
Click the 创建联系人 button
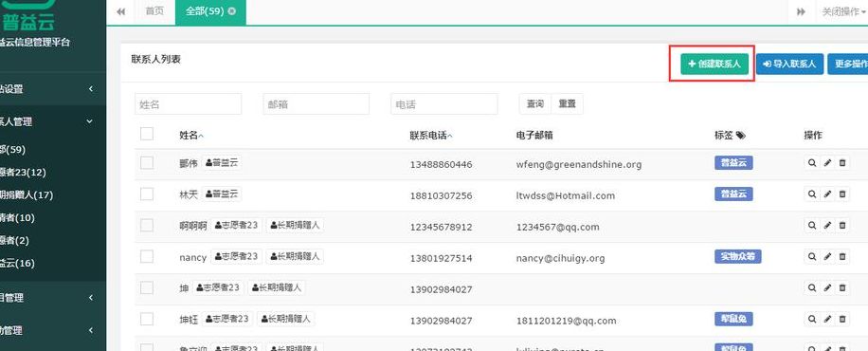(714, 64)
